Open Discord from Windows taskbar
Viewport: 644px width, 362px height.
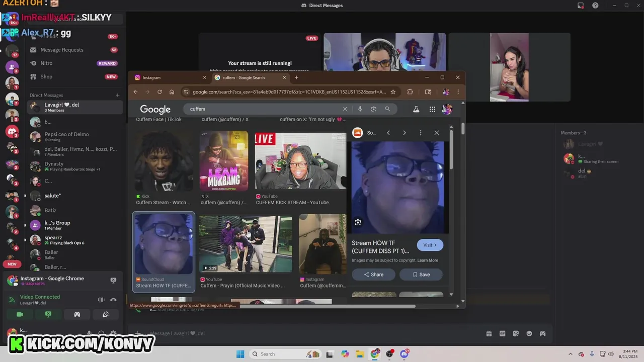pyautogui.click(x=405, y=354)
